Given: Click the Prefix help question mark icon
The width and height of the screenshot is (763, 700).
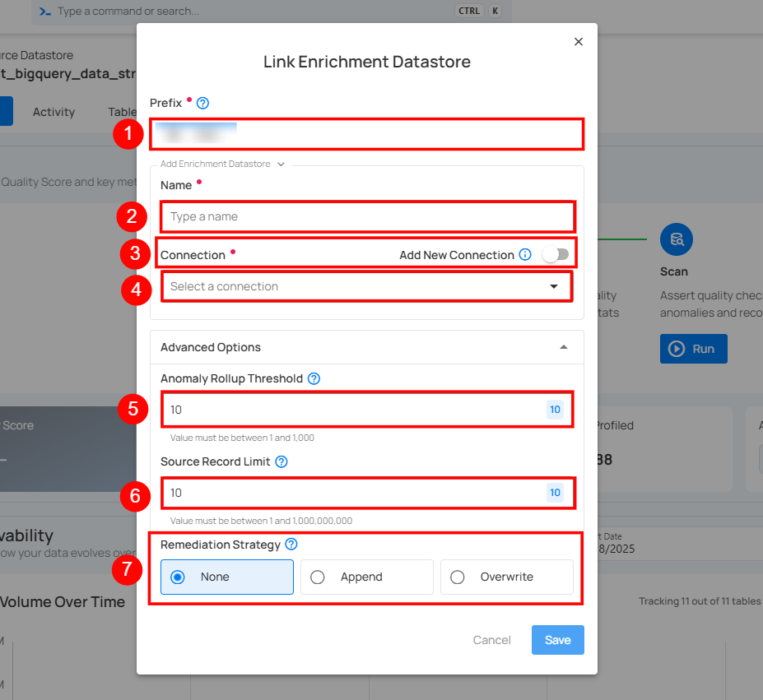Looking at the screenshot, I should pyautogui.click(x=203, y=103).
